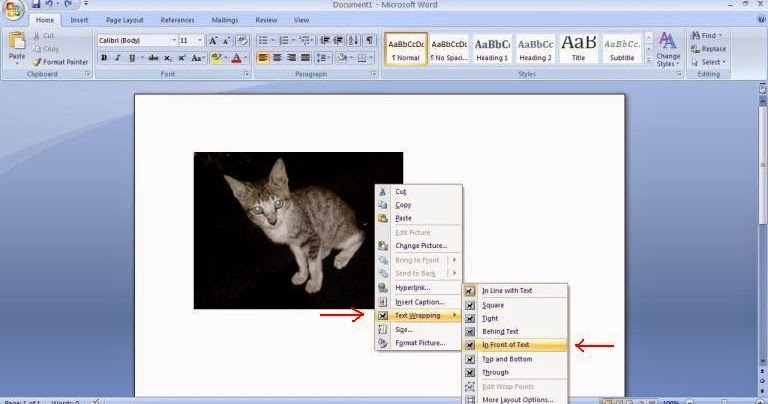Apply the Normal style
Viewport: 768px width, 404px height.
(406, 49)
